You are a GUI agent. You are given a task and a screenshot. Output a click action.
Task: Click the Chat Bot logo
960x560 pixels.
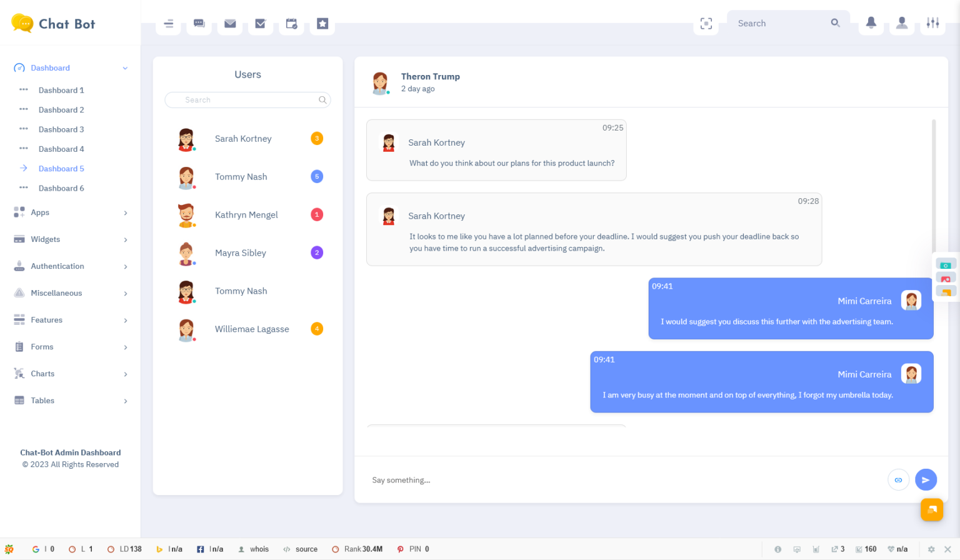(x=53, y=23)
